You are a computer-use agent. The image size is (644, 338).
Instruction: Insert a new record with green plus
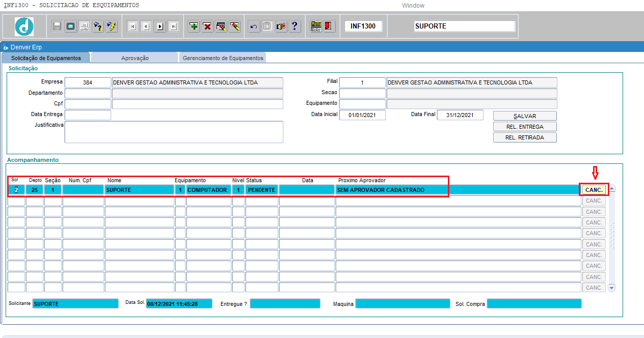(x=194, y=26)
